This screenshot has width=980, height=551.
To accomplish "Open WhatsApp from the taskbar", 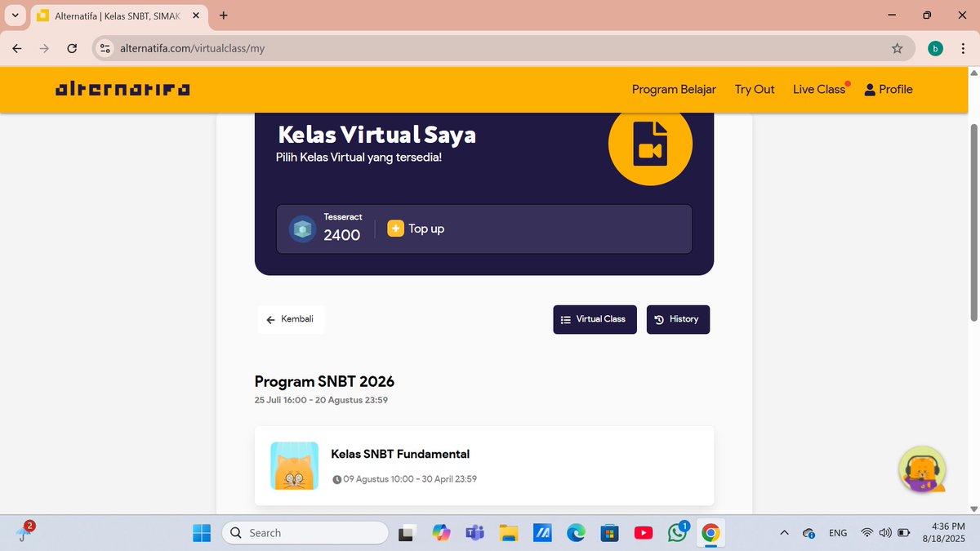I will (677, 533).
